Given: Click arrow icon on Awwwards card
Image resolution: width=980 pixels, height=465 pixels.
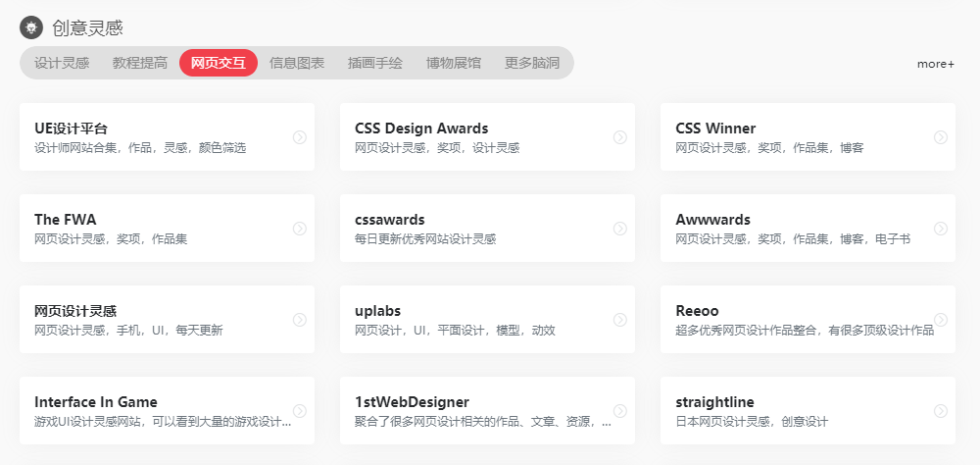Looking at the screenshot, I should pos(941,229).
